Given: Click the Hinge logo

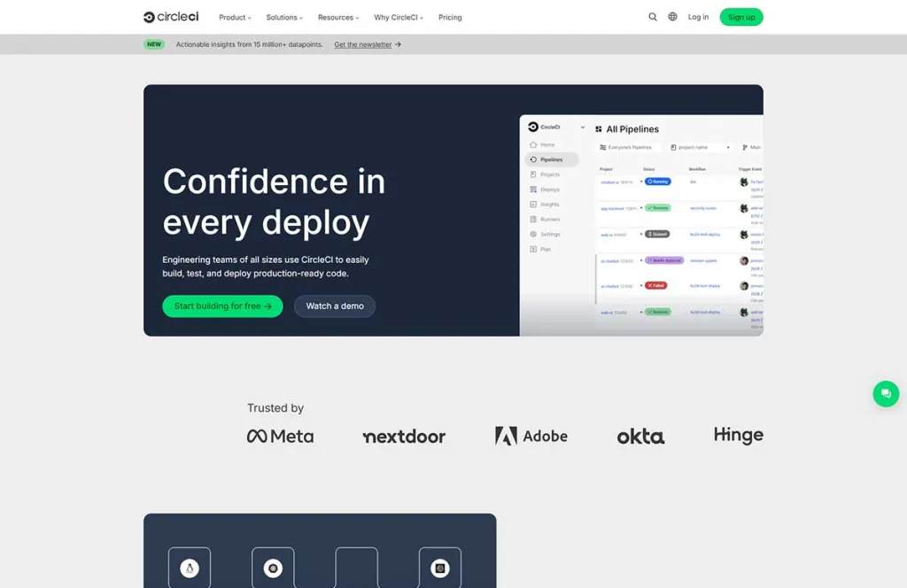Looking at the screenshot, I should (738, 435).
